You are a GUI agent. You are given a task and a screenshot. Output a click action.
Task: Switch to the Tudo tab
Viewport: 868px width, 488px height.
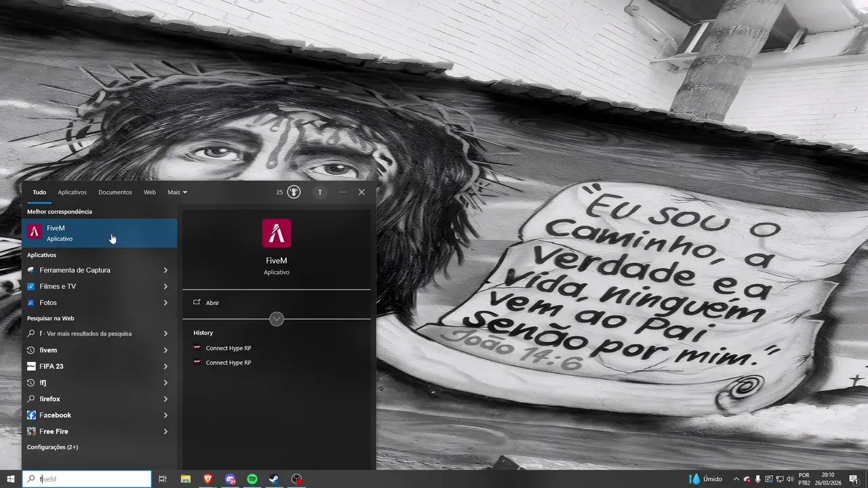[39, 192]
